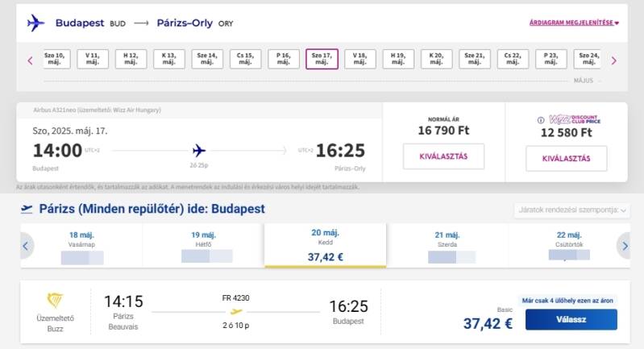Go to later dates with right pink arrow
Image resolution: width=644 pixels, height=349 pixels.
613,60
